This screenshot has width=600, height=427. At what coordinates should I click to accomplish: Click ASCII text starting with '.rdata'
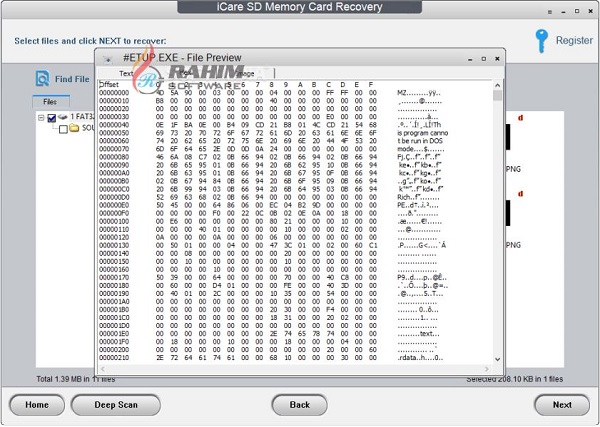tap(420, 358)
